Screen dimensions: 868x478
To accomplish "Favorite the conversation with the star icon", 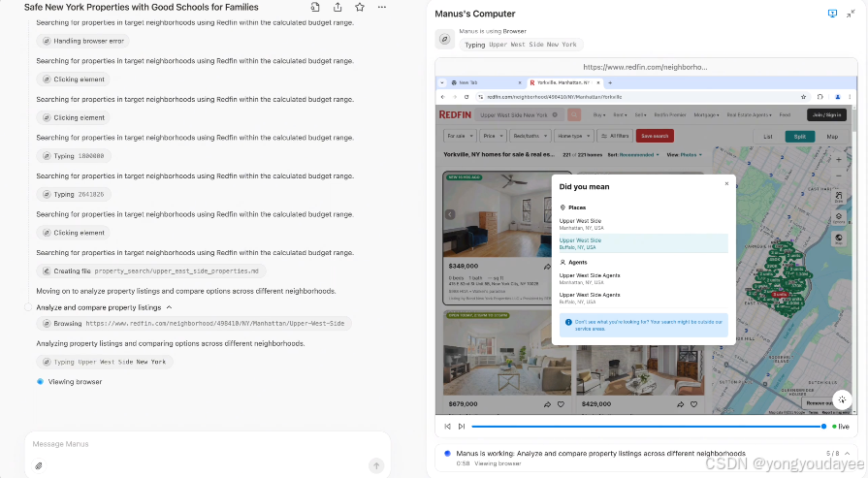I will [x=360, y=7].
